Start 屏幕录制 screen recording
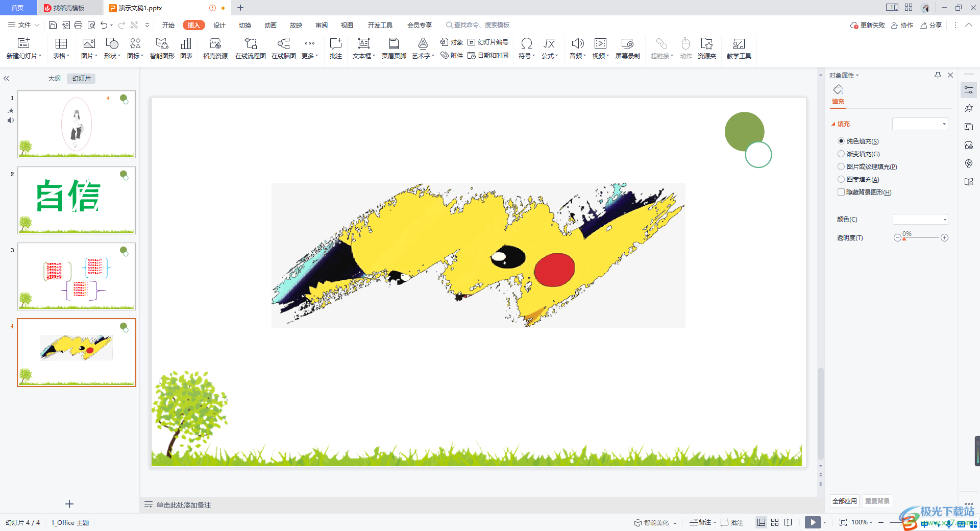Viewport: 980px width, 531px height. (627, 43)
